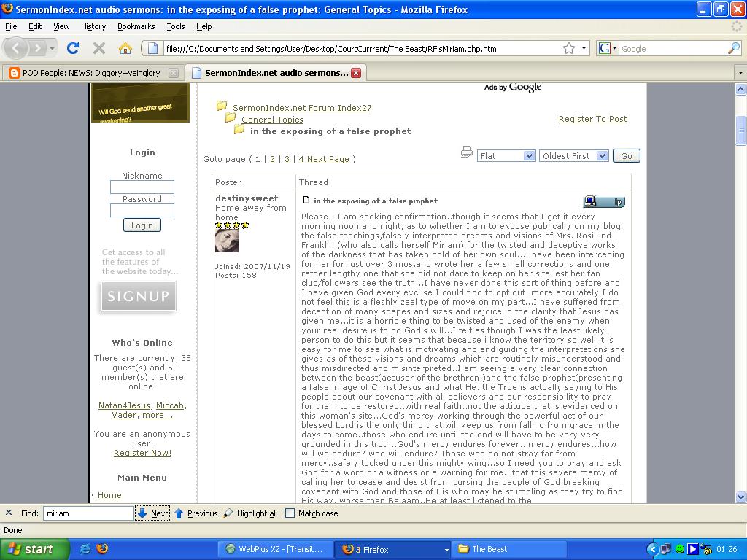Go to the Next Page link
Image resolution: width=747 pixels, height=560 pixels.
(x=328, y=159)
